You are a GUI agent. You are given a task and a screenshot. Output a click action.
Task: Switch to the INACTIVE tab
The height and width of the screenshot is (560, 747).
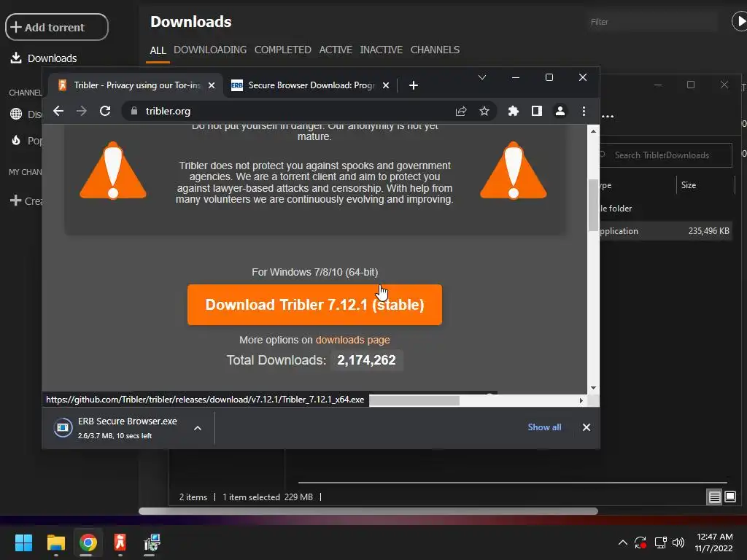click(381, 50)
